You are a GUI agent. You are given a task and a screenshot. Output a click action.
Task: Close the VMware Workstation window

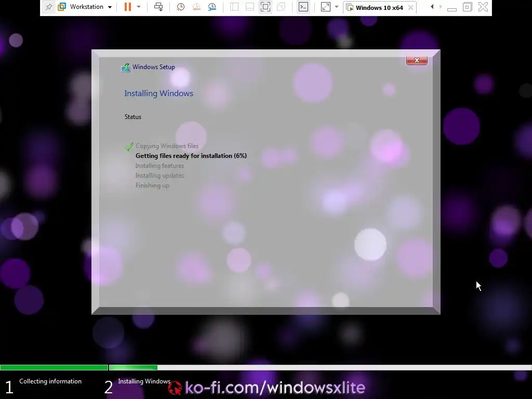pos(483,7)
